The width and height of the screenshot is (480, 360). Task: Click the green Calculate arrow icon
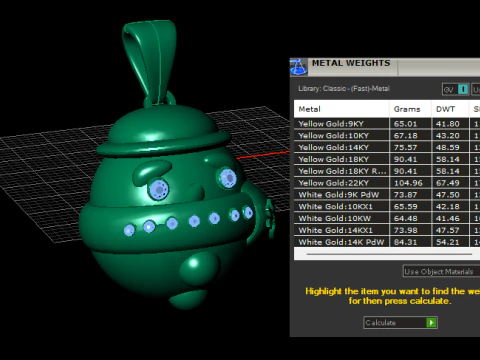click(x=431, y=322)
